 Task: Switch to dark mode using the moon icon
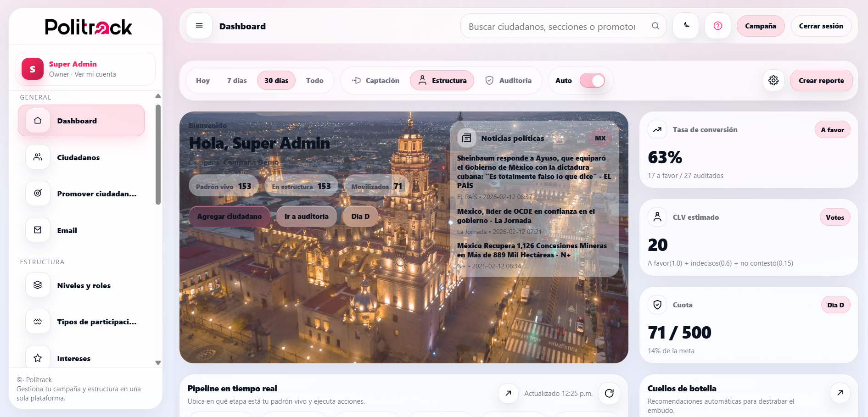click(685, 26)
